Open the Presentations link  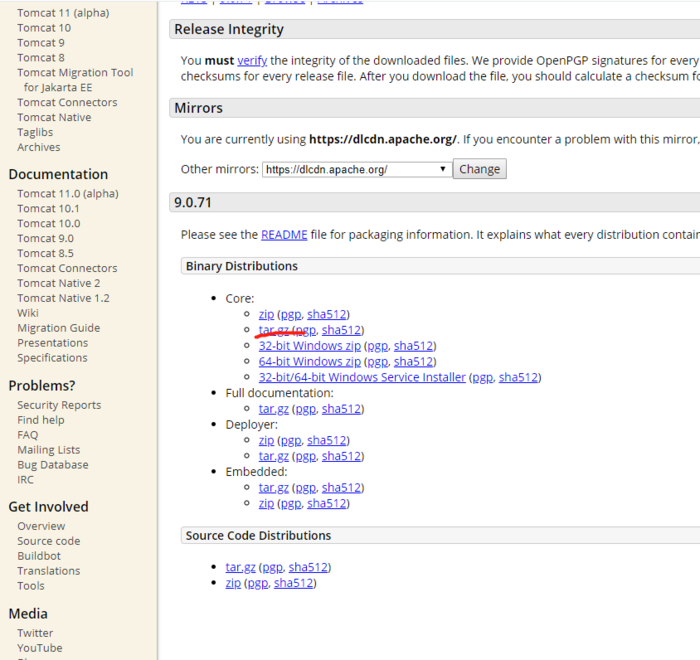(52, 343)
